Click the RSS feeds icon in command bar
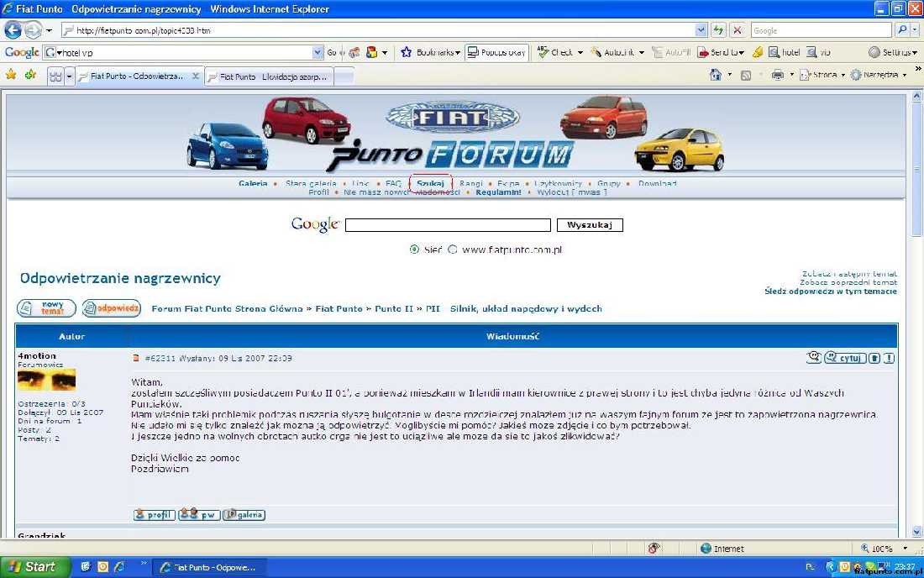This screenshot has width=924, height=578. [745, 75]
